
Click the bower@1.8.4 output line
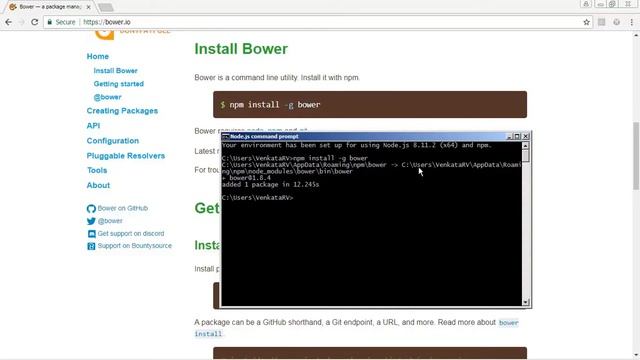247,178
